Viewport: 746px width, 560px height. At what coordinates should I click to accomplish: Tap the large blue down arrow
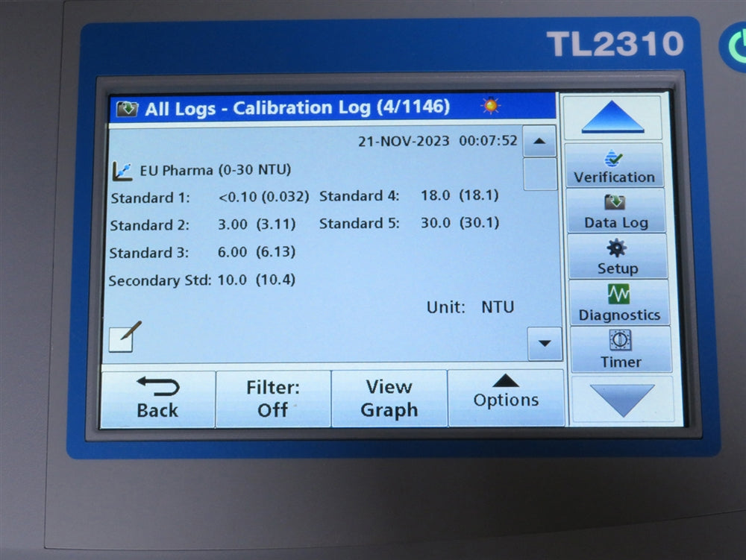tap(622, 400)
